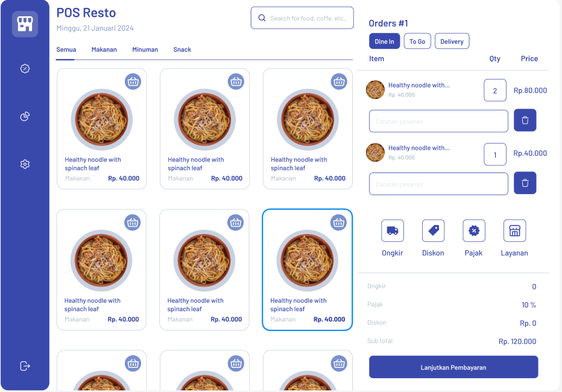Focus the food search field

[x=302, y=18]
